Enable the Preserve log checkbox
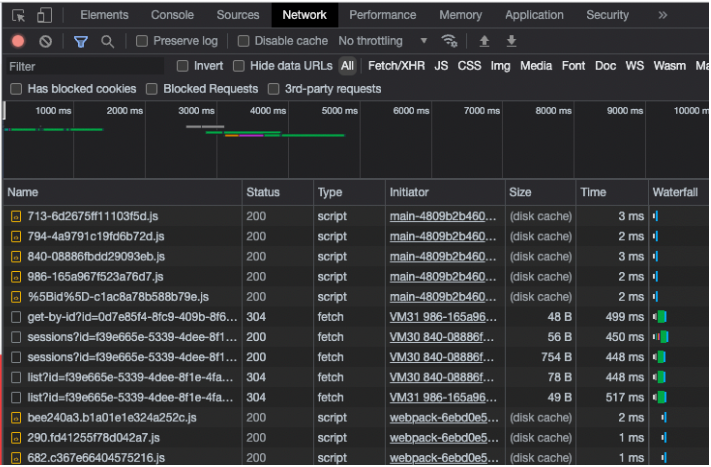711x467 pixels. click(x=142, y=41)
